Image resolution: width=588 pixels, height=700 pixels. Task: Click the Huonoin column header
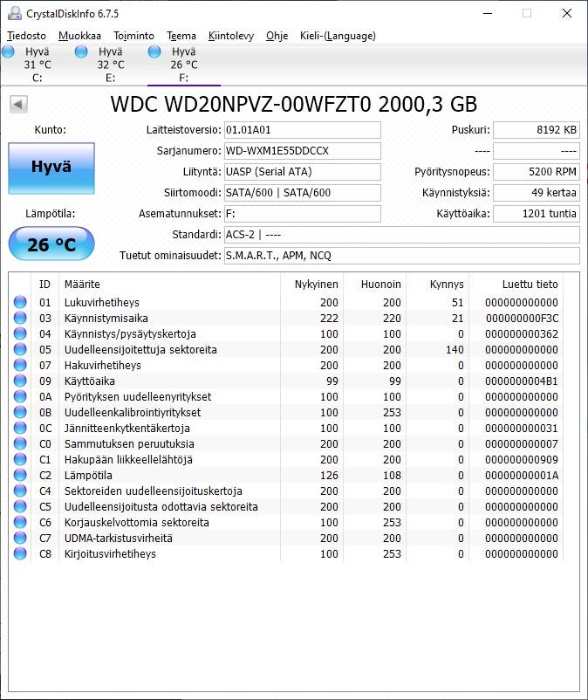point(375,285)
